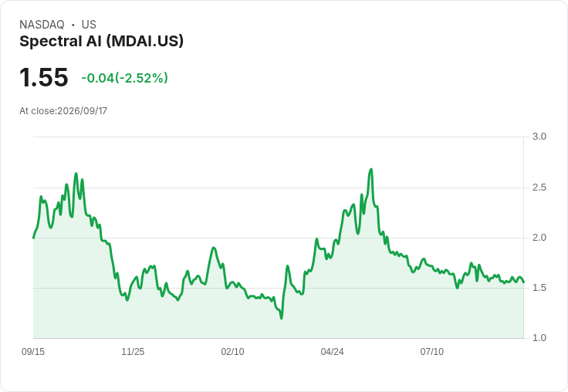
Task: Select the US market label
Action: pos(89,25)
